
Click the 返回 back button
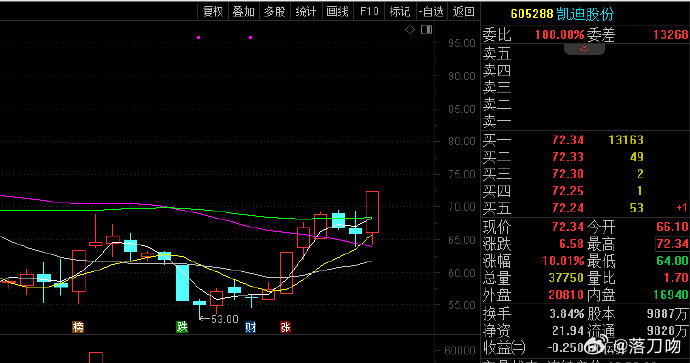coord(463,11)
